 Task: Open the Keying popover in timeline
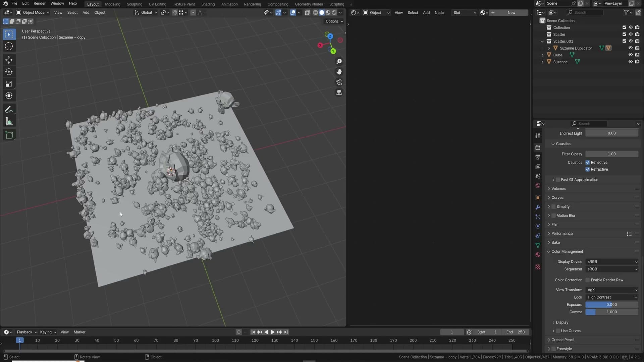(48, 332)
